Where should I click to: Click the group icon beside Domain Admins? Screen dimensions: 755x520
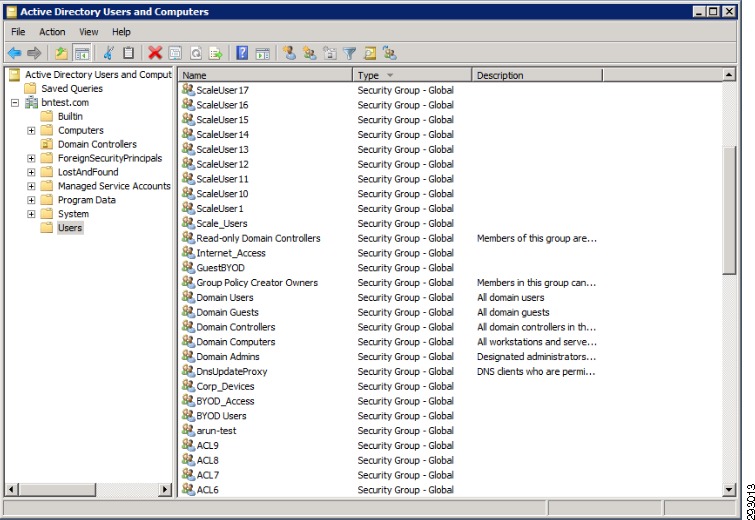point(188,356)
